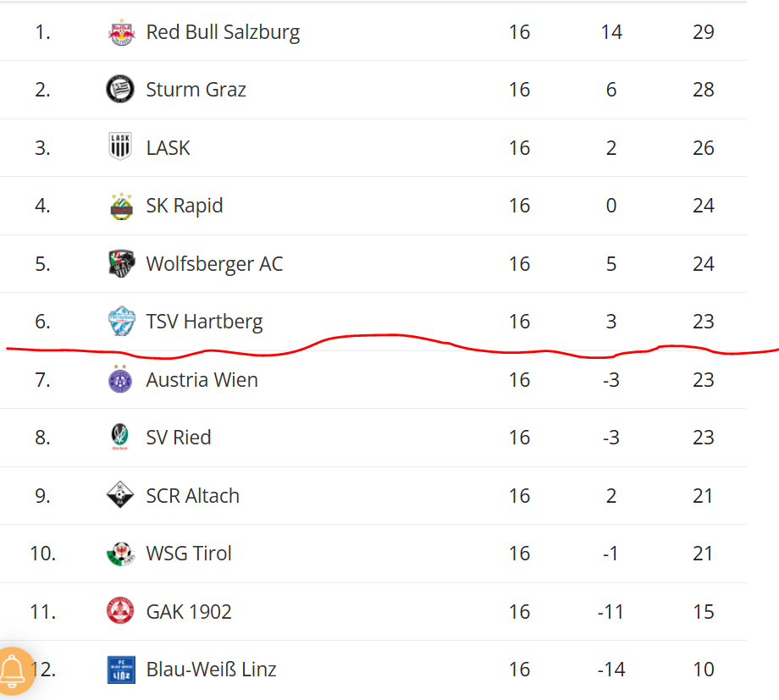Viewport: 779px width, 700px height.
Task: Click the SCR Altach club crest
Action: (x=121, y=495)
